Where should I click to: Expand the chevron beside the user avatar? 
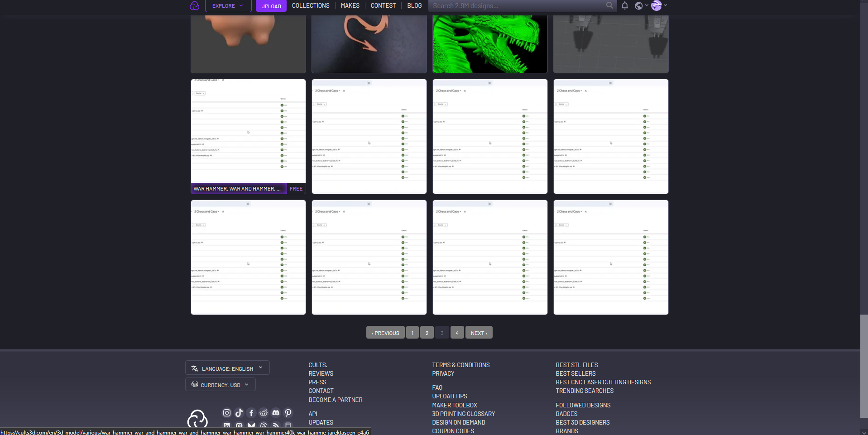(x=665, y=5)
